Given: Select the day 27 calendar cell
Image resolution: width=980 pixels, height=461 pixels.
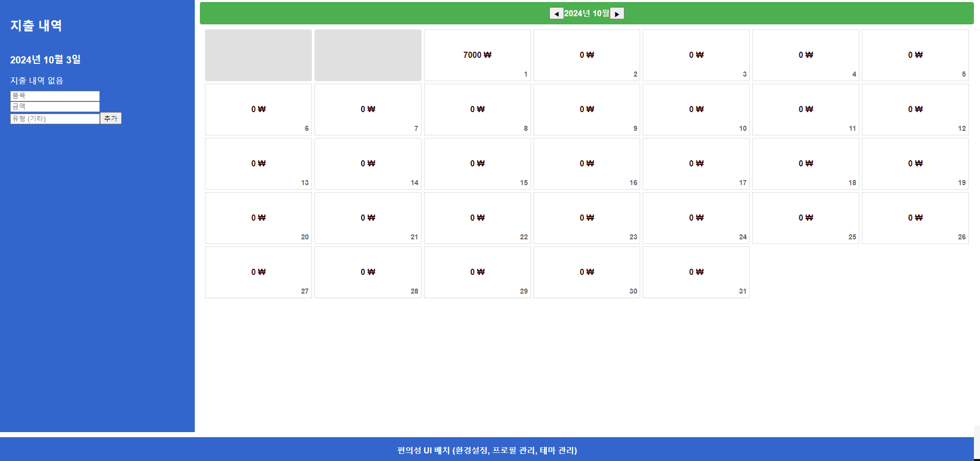Looking at the screenshot, I should [x=258, y=272].
